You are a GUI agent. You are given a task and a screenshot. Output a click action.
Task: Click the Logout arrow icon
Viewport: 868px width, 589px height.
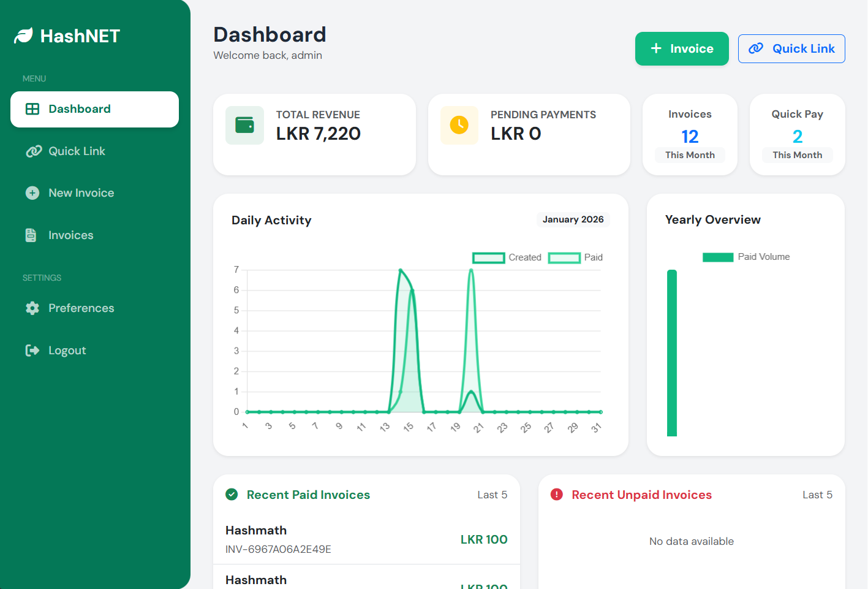pos(31,350)
